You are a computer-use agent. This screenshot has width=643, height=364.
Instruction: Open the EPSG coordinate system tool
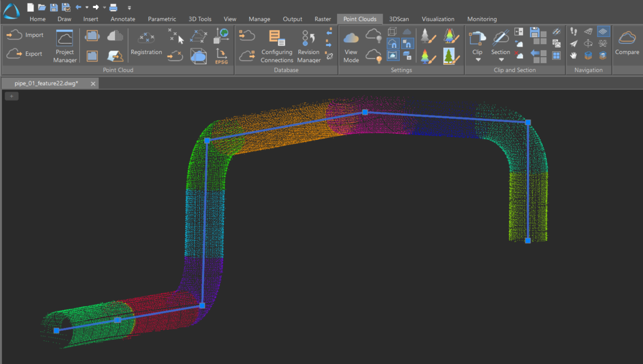coord(221,56)
